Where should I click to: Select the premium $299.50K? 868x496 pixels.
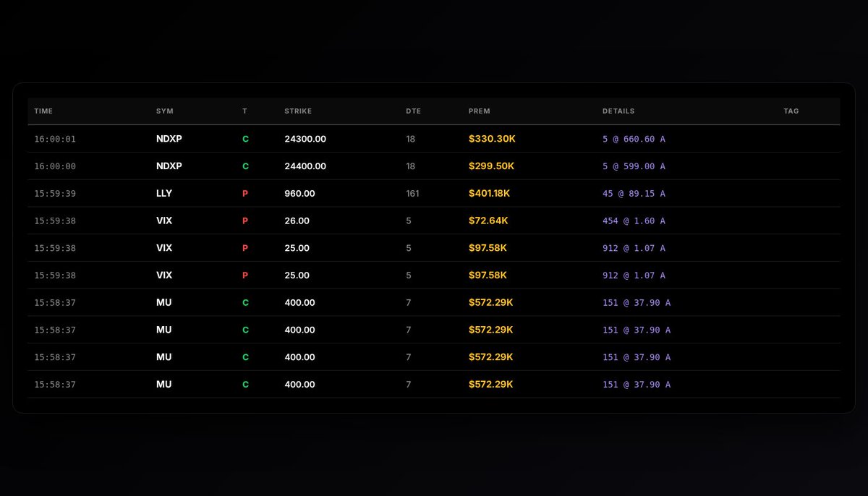coord(492,166)
